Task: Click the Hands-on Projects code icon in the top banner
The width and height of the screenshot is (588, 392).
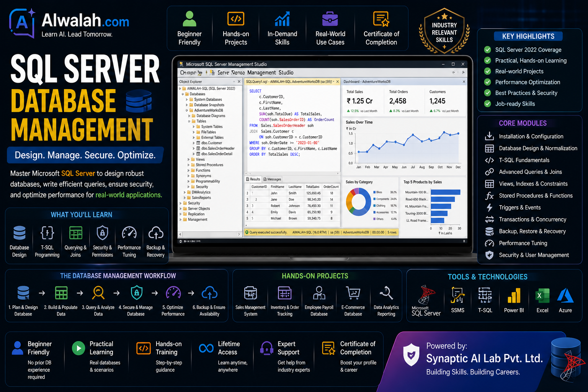Action: pos(236,18)
